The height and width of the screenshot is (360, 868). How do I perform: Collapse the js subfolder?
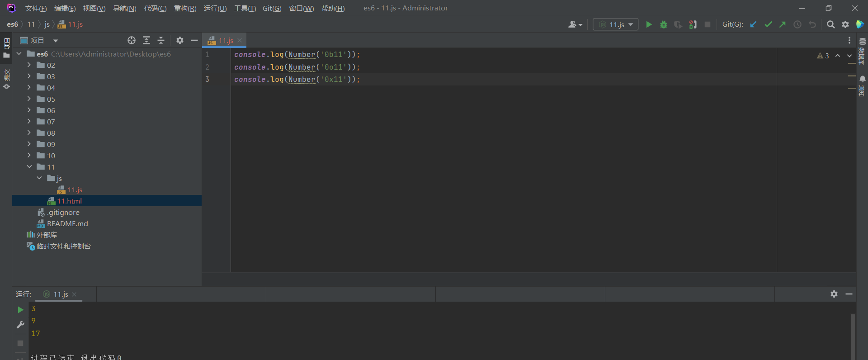39,178
